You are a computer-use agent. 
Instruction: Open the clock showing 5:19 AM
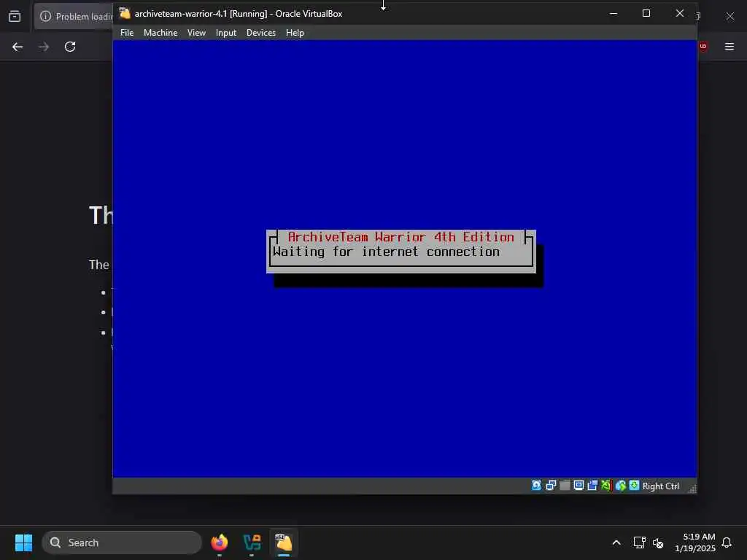(x=694, y=542)
